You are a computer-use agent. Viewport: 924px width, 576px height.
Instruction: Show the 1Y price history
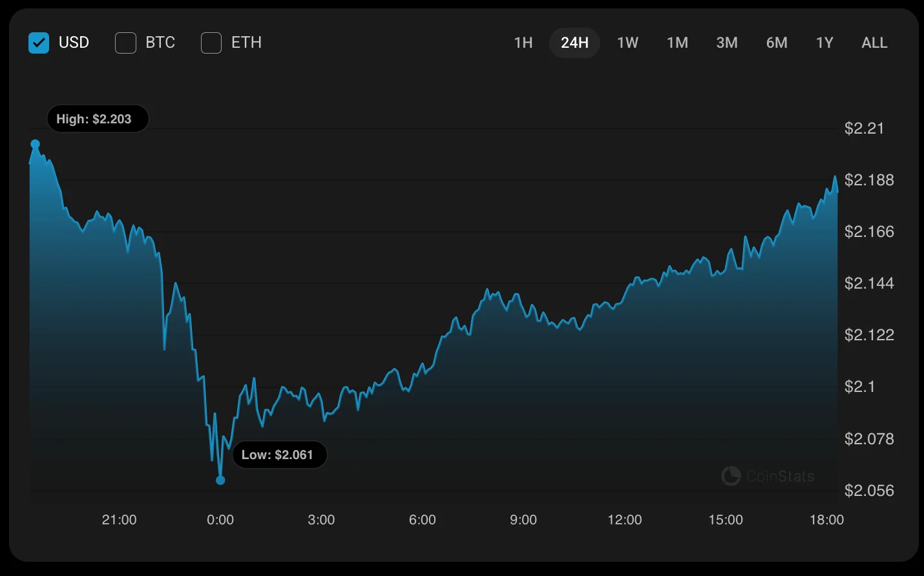824,43
